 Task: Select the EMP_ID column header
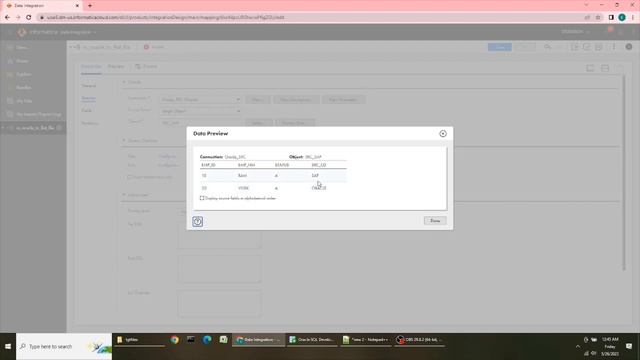(x=209, y=165)
